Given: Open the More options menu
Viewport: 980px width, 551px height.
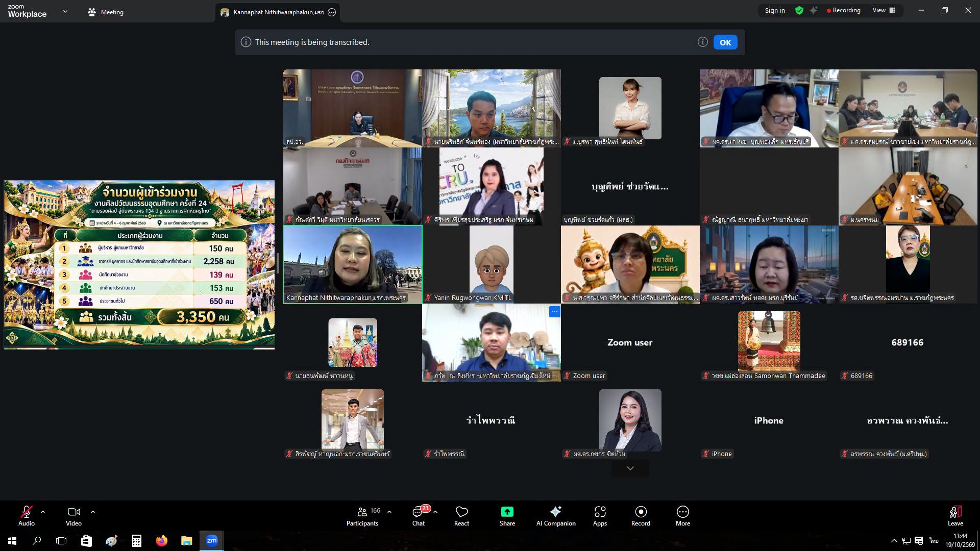Looking at the screenshot, I should 683,515.
